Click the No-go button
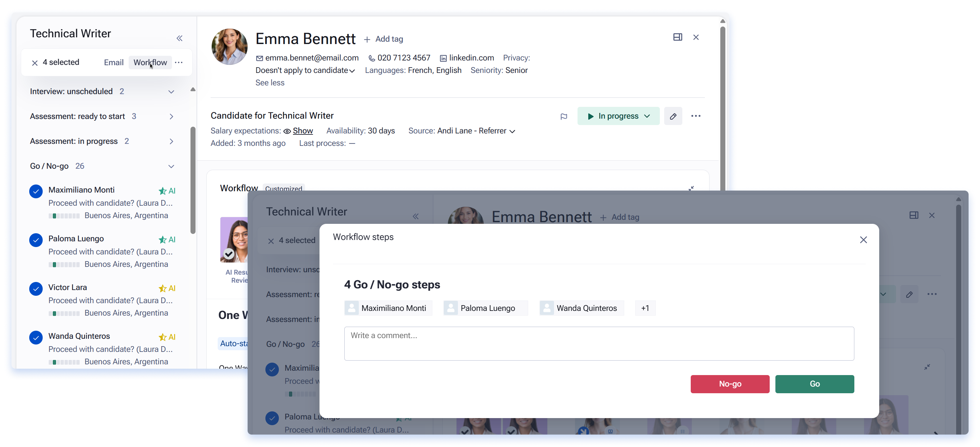The image size is (980, 447). (730, 384)
